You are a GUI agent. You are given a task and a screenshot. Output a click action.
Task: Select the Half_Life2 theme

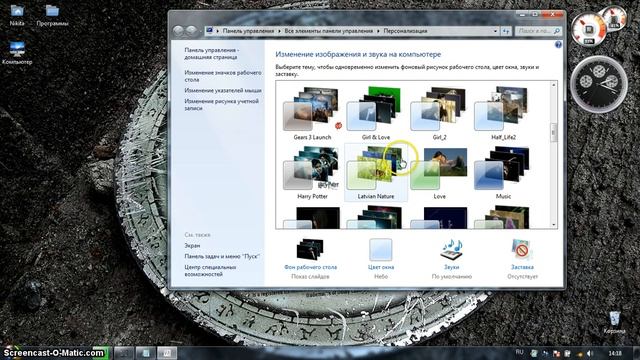[503, 113]
